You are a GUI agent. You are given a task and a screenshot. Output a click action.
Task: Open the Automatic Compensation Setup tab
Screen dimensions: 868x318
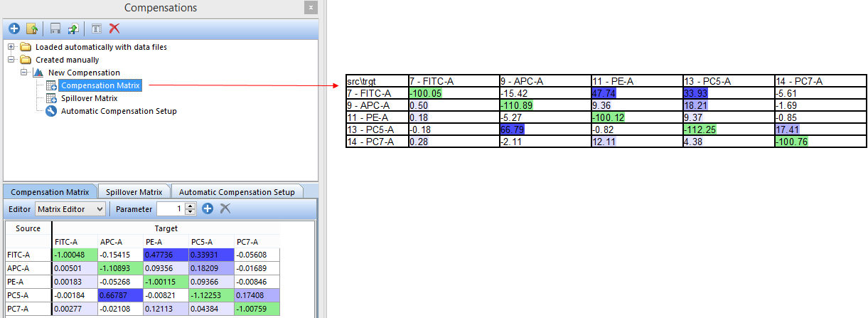[x=237, y=191]
